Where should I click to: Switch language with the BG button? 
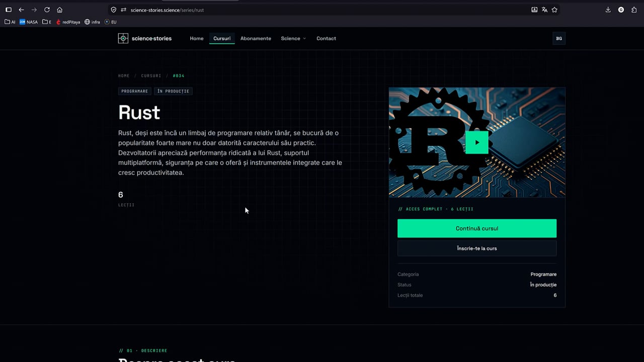pyautogui.click(x=559, y=39)
